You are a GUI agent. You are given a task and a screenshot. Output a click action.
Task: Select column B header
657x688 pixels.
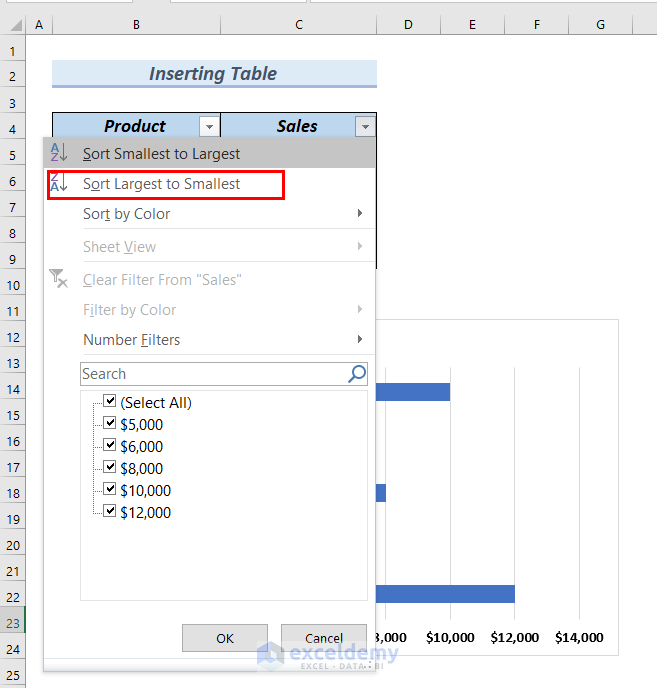coord(136,25)
